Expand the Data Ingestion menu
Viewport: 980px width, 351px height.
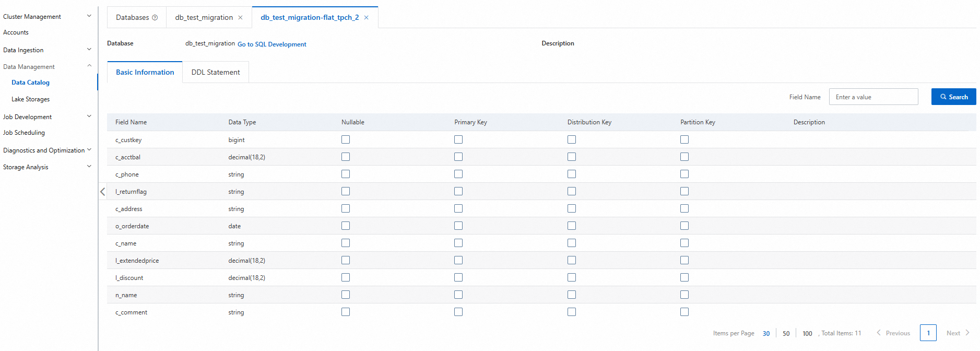coord(89,50)
